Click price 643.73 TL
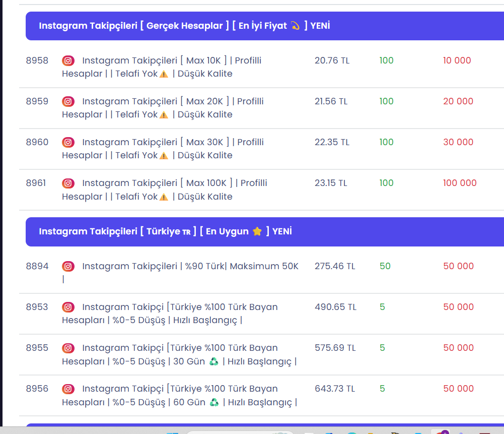 pos(335,389)
